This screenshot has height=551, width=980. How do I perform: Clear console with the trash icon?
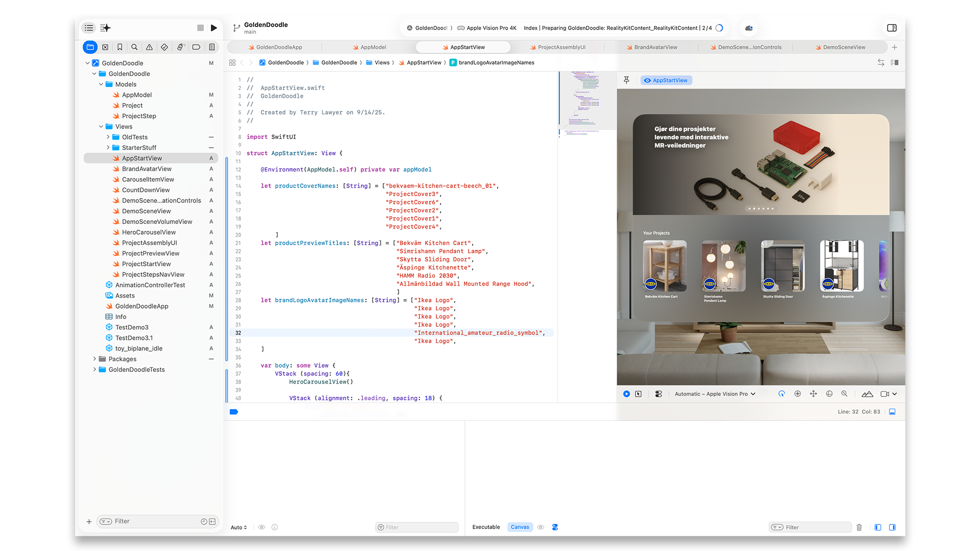[x=859, y=527]
